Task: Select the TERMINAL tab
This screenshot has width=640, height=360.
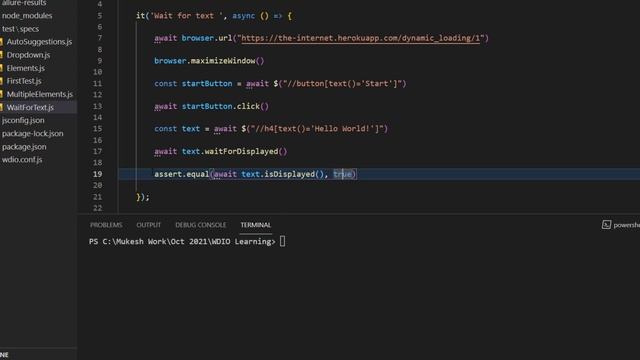Action: tap(256, 225)
